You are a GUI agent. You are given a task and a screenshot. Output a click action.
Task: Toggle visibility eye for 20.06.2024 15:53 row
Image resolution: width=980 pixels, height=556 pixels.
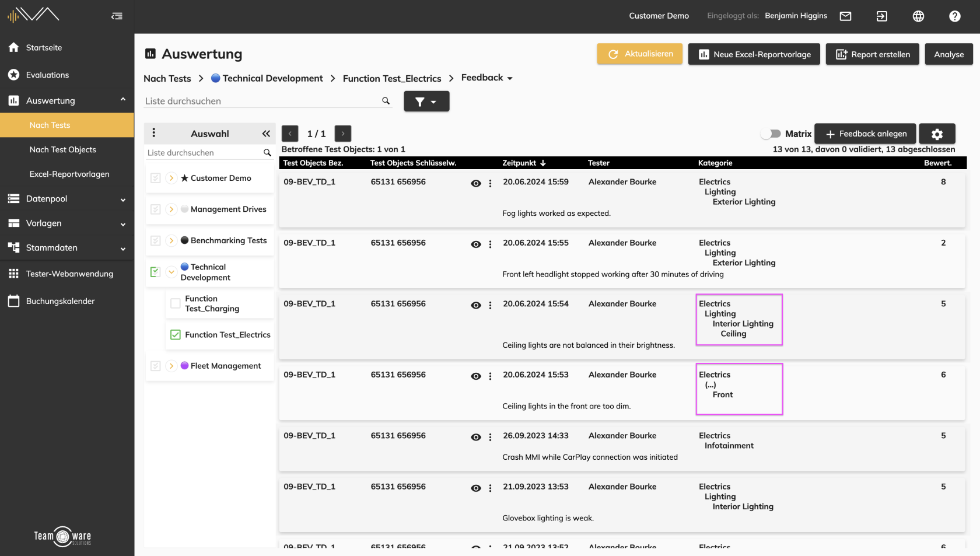476,376
